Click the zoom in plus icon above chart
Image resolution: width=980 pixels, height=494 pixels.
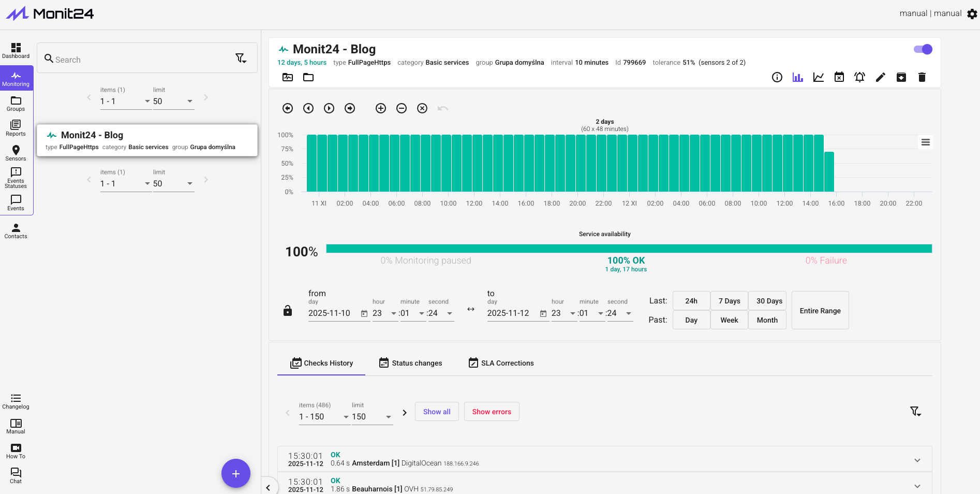[x=381, y=108]
